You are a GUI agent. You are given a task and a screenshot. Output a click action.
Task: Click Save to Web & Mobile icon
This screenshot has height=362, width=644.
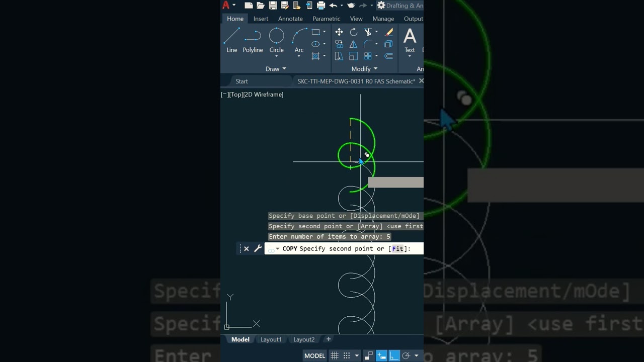tap(309, 6)
